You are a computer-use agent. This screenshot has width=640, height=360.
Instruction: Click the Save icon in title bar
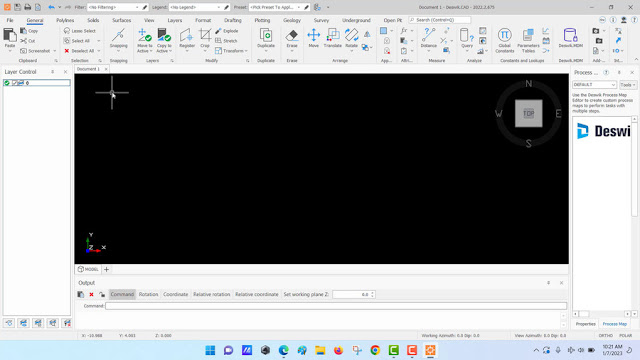[x=17, y=7]
